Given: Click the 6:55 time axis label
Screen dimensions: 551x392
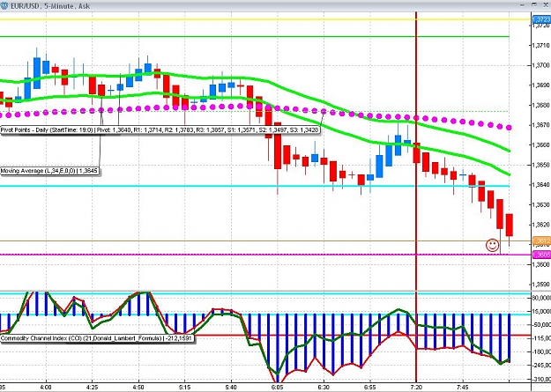Looking at the screenshot, I should point(369,387).
